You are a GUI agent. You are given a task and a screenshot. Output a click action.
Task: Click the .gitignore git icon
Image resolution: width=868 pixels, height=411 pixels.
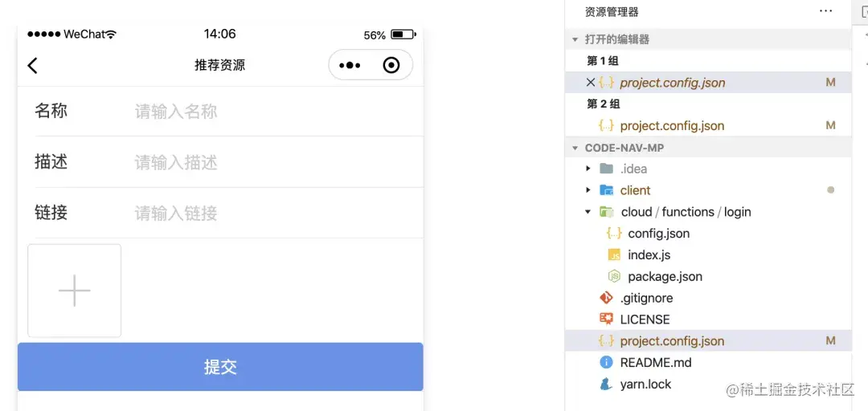[x=607, y=298]
